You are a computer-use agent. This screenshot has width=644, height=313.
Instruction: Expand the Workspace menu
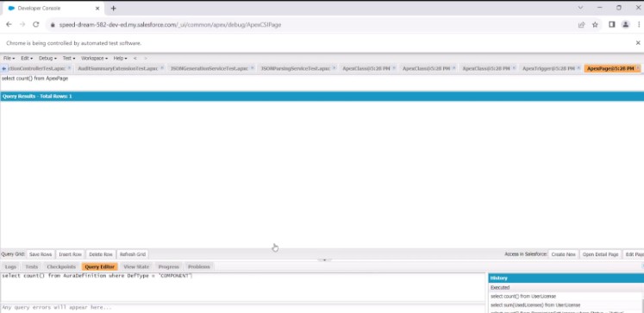tap(94, 59)
